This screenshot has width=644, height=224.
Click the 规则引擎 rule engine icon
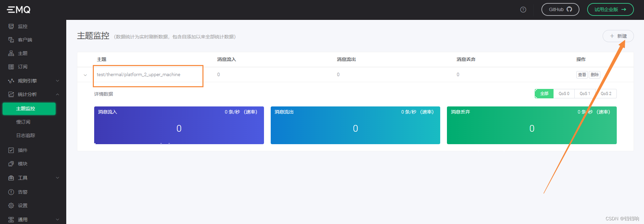[11, 81]
